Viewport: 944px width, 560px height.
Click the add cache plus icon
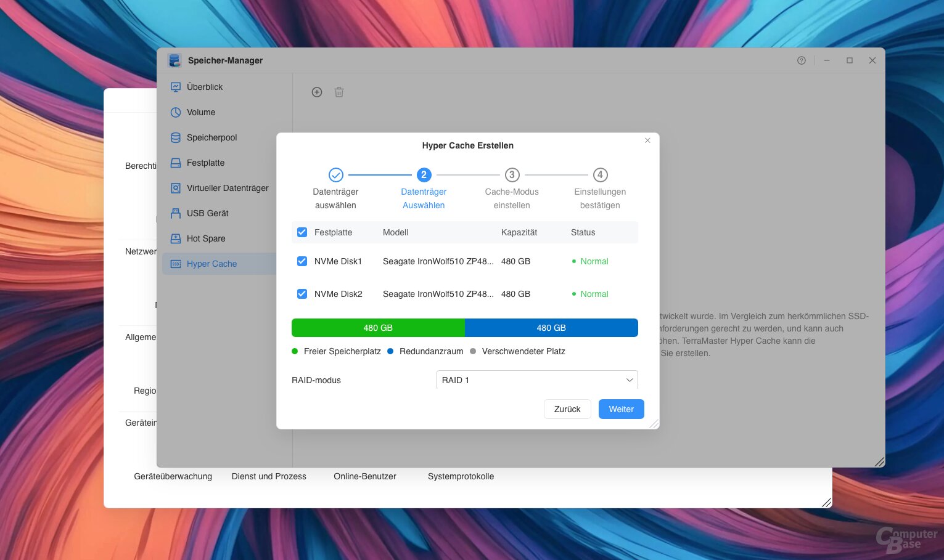[x=317, y=92]
